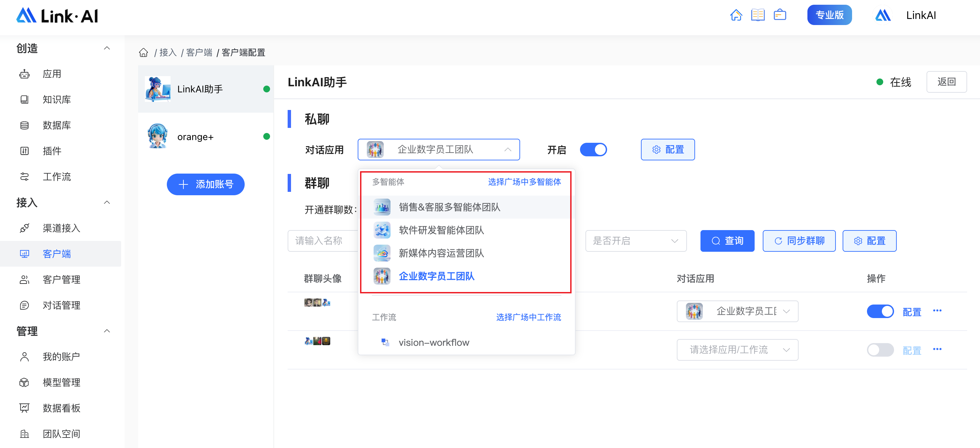
Task: Click the home icon in top header
Action: 736,15
